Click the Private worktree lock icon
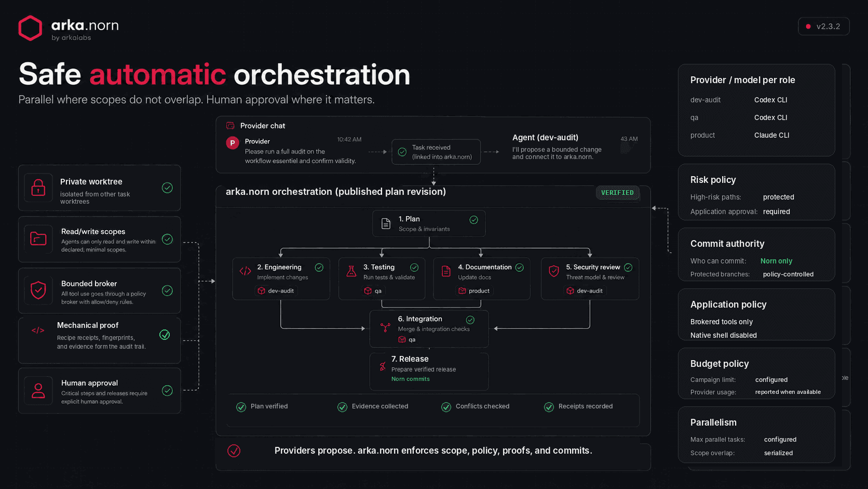Screen dimensions: 868x489 (38, 188)
